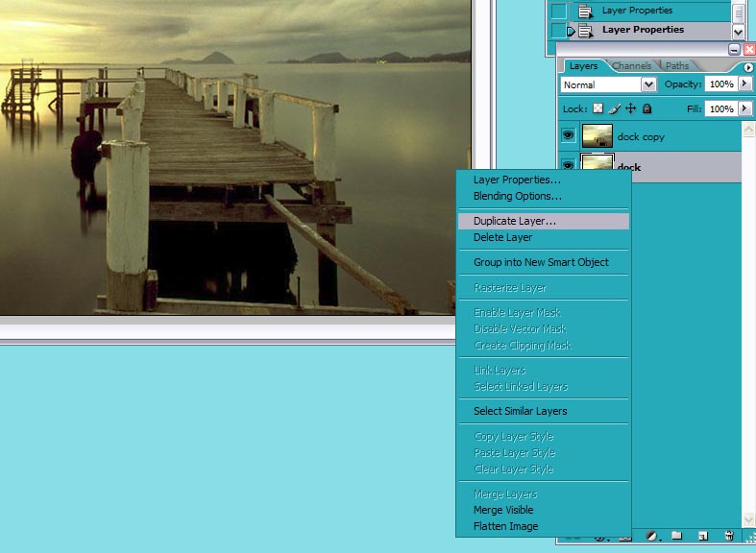Click the delete layer trash icon
Screen dimensions: 756x553
tap(729, 536)
